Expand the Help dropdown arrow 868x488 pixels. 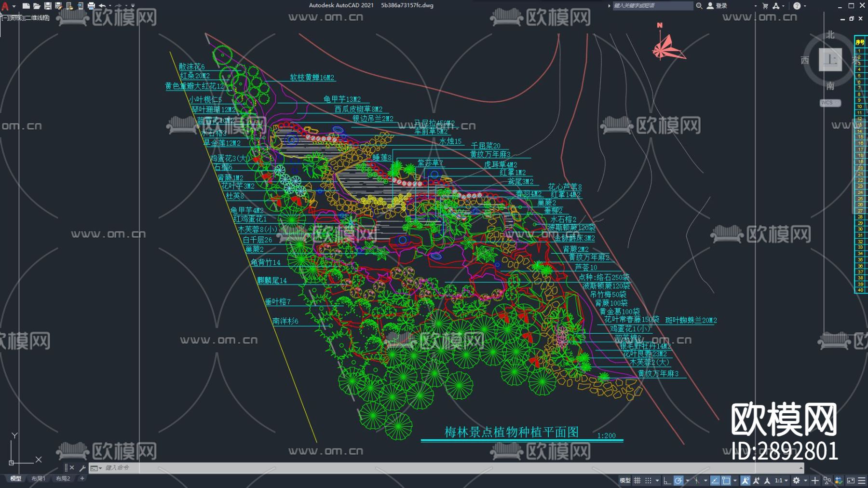[x=804, y=6]
